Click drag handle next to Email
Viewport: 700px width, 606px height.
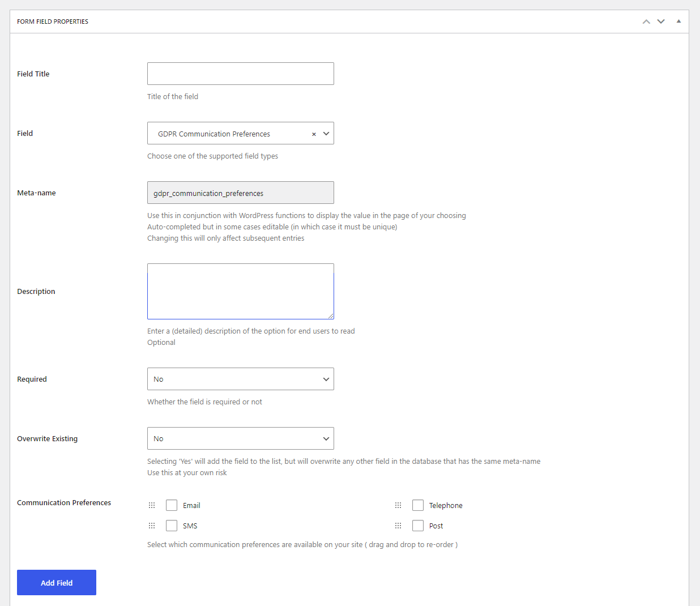(152, 505)
